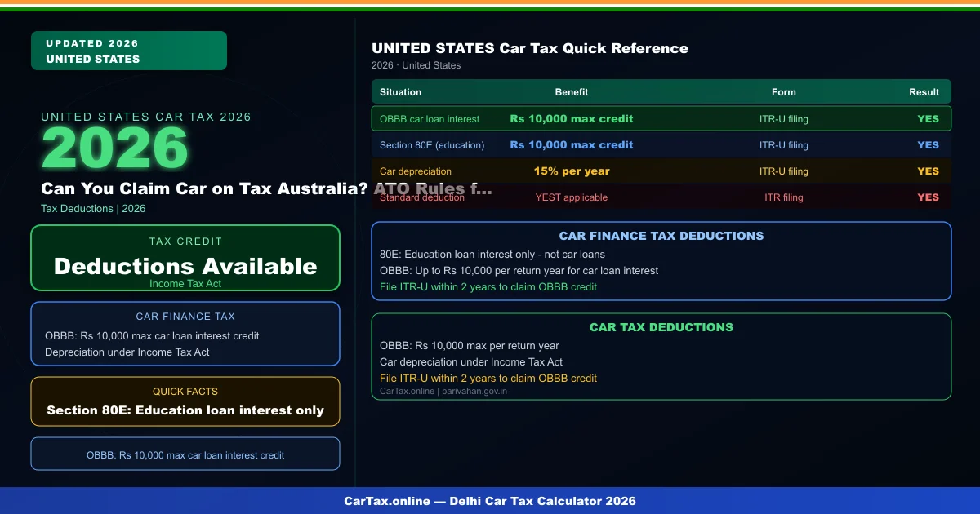This screenshot has width=980, height=514.
Task: Click the 'YEST applicable' benefit cell
Action: pos(572,197)
